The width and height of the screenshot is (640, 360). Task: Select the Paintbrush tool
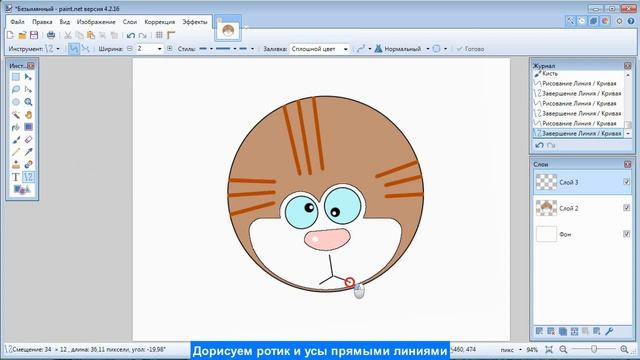point(16,140)
